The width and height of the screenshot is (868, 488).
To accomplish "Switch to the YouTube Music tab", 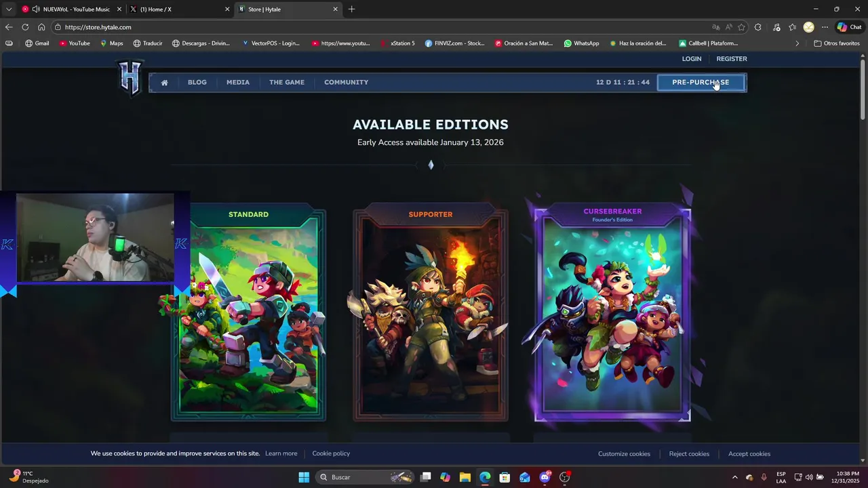I will (x=71, y=9).
